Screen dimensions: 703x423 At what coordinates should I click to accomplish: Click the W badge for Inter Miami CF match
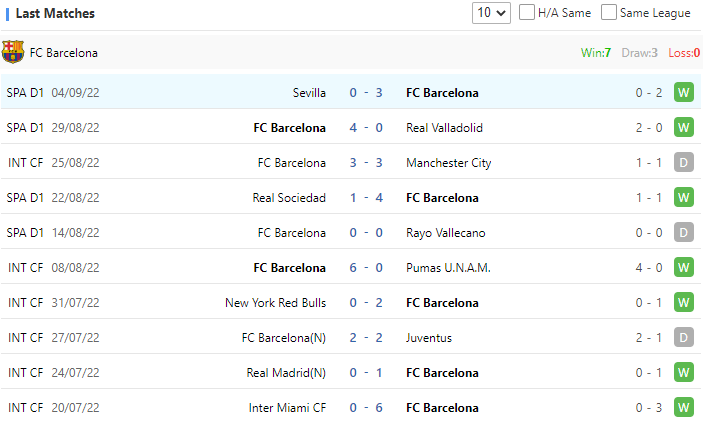click(684, 408)
